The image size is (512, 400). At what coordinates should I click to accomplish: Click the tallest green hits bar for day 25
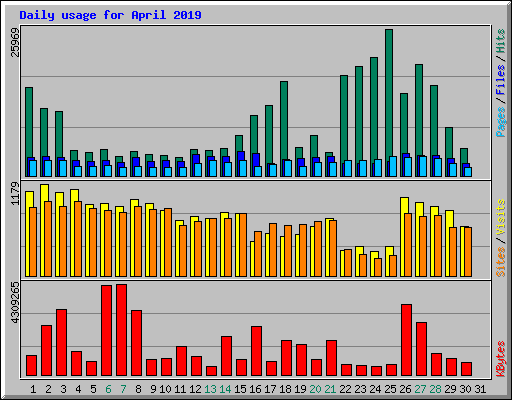[389, 93]
